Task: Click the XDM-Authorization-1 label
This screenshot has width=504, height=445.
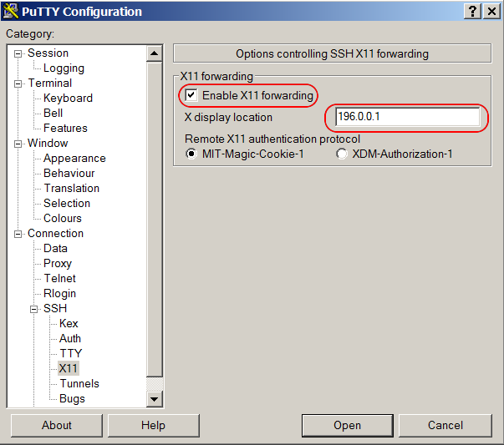Action: pos(402,154)
